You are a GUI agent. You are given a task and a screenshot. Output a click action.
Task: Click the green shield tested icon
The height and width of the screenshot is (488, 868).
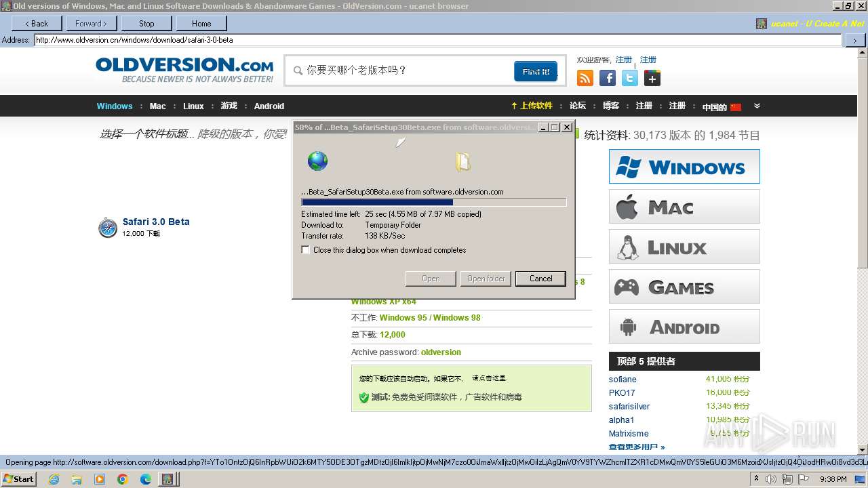click(x=364, y=397)
